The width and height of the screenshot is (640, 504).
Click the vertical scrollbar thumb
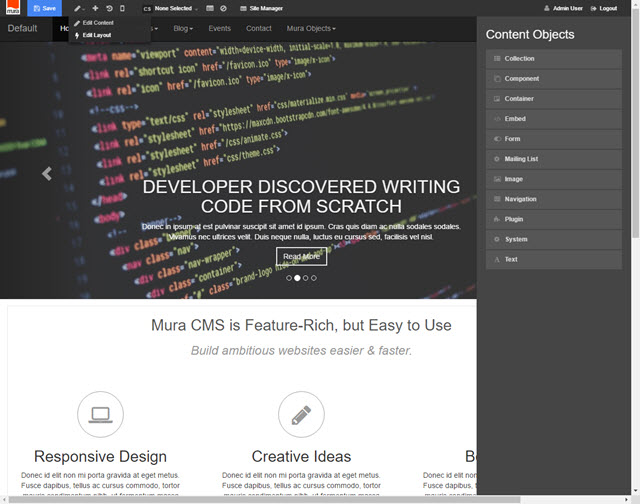pyautogui.click(x=635, y=122)
